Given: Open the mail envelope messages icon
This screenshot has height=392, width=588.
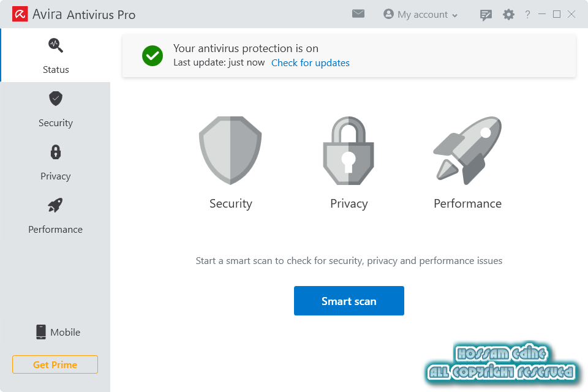Looking at the screenshot, I should [358, 14].
